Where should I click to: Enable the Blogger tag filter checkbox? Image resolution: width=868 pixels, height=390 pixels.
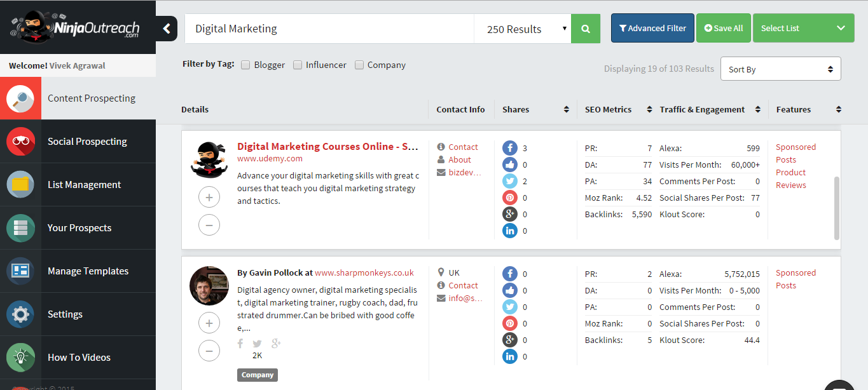coord(245,65)
